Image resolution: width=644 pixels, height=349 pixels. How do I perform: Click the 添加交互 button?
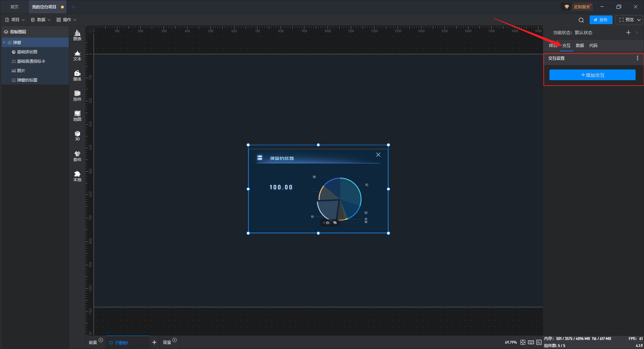click(x=592, y=75)
